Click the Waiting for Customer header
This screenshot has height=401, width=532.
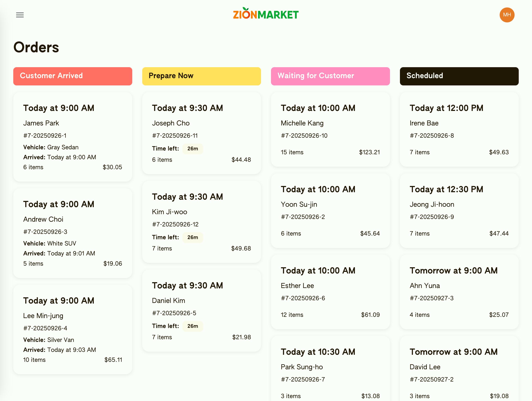pyautogui.click(x=330, y=76)
